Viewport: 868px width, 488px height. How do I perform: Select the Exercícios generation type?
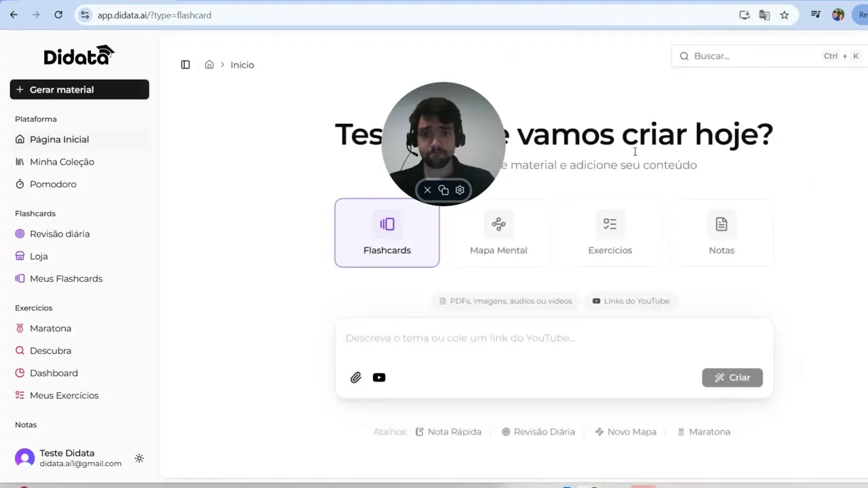coord(610,232)
